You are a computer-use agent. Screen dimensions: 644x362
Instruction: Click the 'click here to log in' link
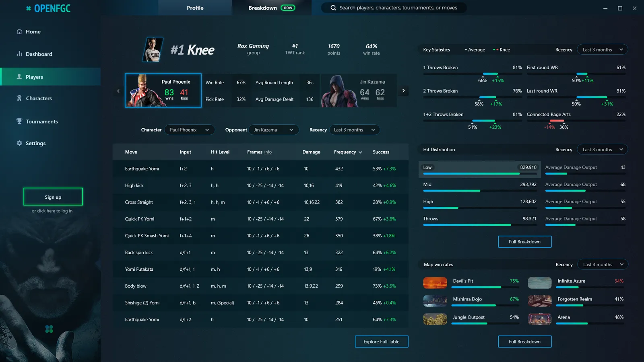click(x=55, y=211)
